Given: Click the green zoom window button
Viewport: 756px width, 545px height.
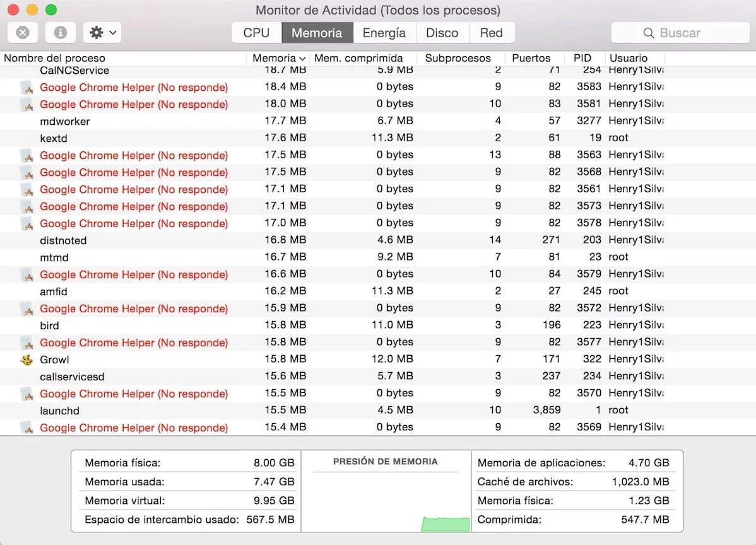Looking at the screenshot, I should (51, 9).
